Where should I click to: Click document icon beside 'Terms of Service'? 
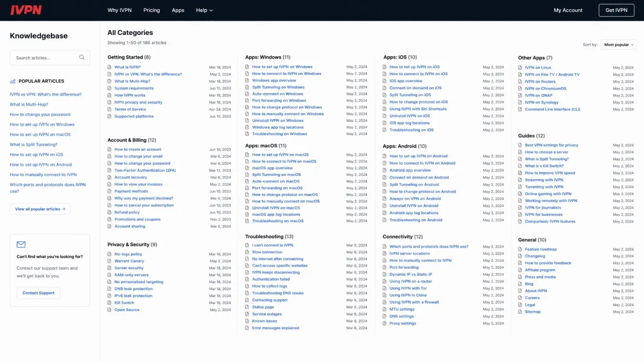pos(109,109)
